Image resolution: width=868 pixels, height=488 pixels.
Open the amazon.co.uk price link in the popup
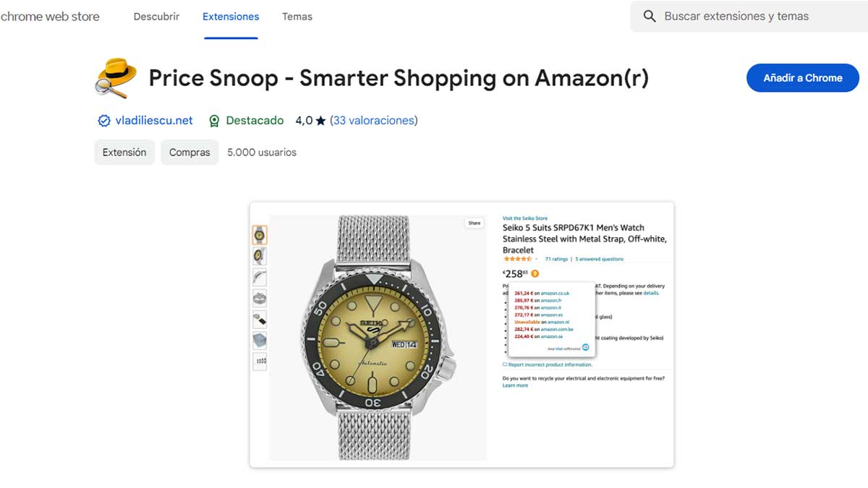point(554,293)
